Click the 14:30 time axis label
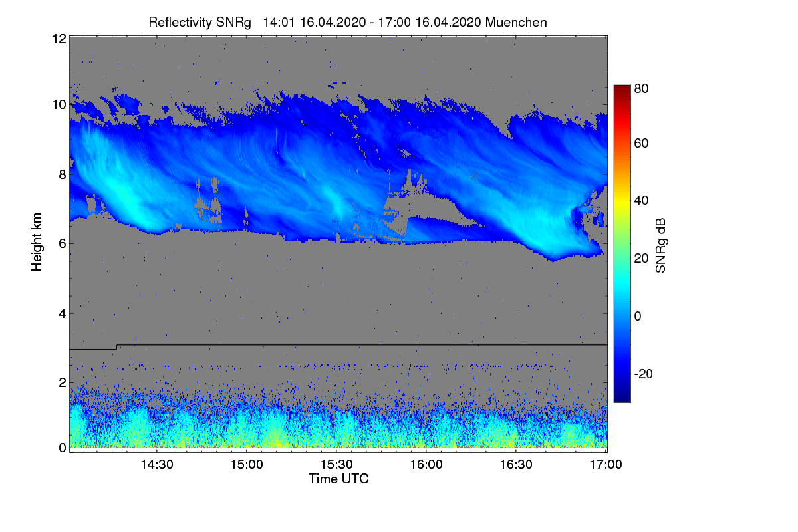Screen dimensions: 798x532 pyautogui.click(x=157, y=465)
